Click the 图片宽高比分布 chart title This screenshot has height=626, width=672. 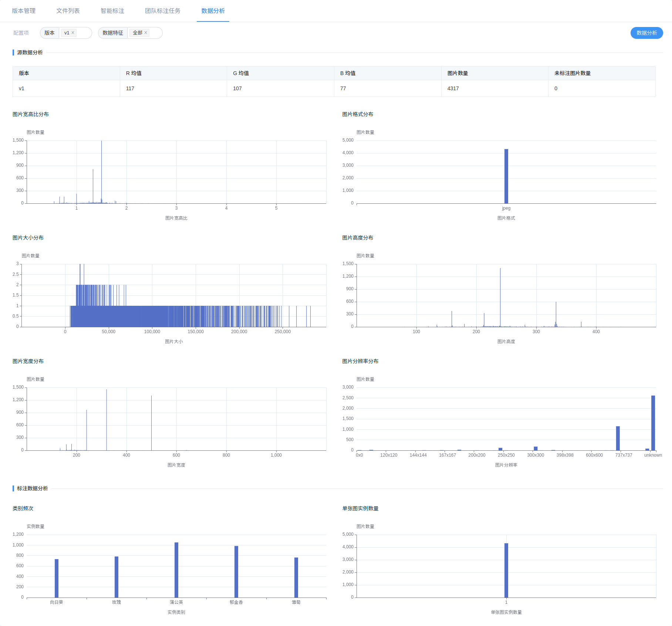tap(31, 114)
